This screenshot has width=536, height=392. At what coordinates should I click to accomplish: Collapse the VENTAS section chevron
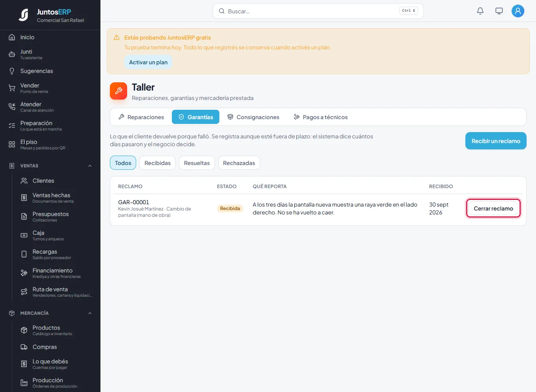point(90,166)
